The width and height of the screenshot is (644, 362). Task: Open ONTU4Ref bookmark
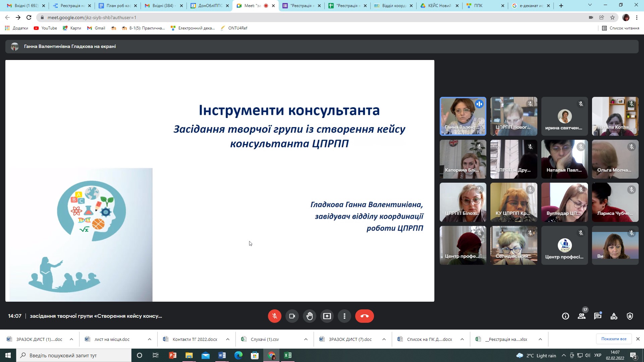pos(234,28)
